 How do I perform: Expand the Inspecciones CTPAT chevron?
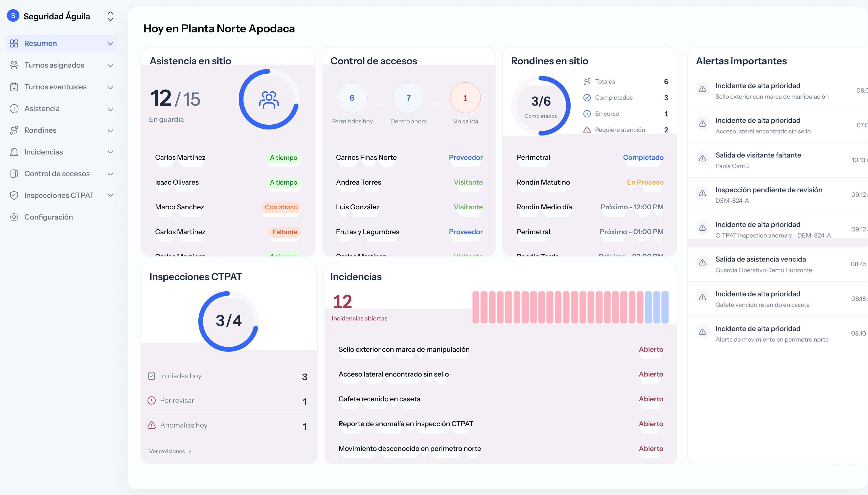click(x=110, y=195)
